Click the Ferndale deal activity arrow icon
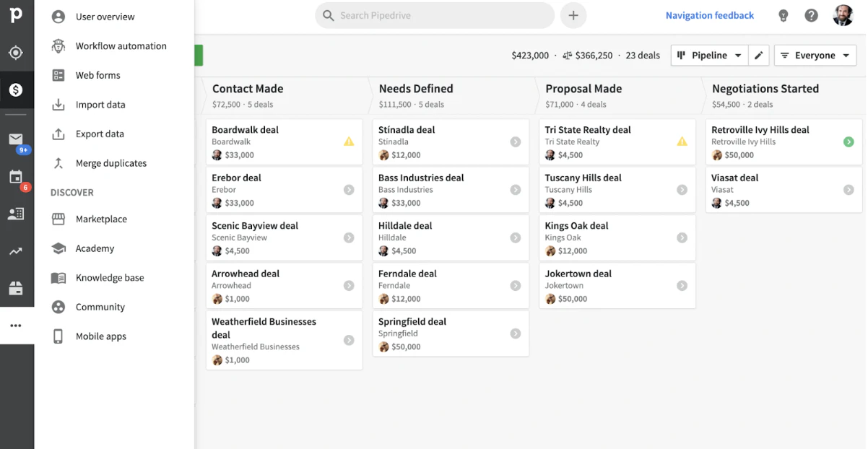 pos(516,286)
